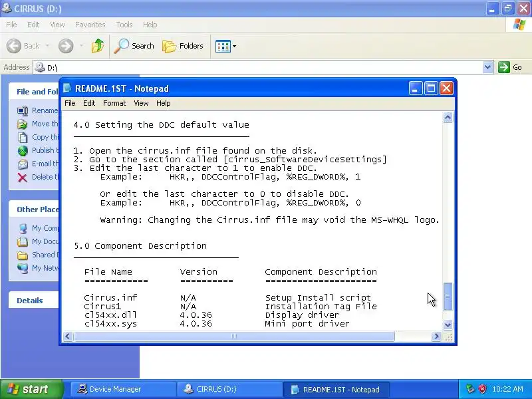Click the Copy this file icon
This screenshot has height=399, width=532.
23,138
